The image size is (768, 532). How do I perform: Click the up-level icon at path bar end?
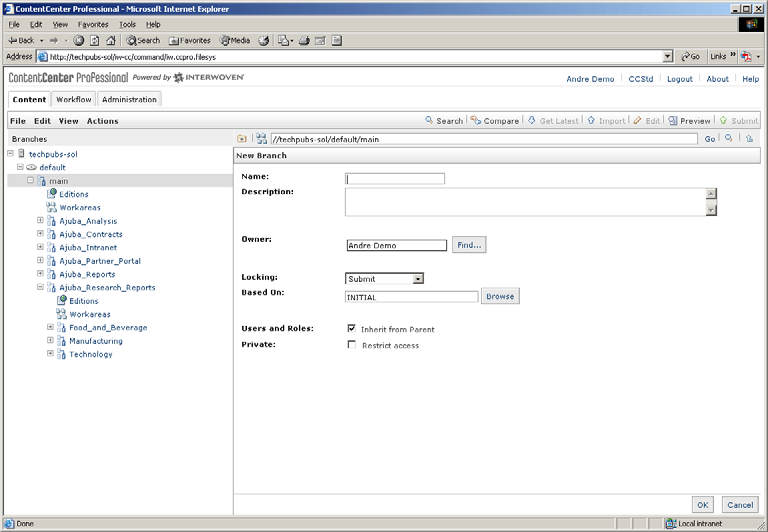749,139
